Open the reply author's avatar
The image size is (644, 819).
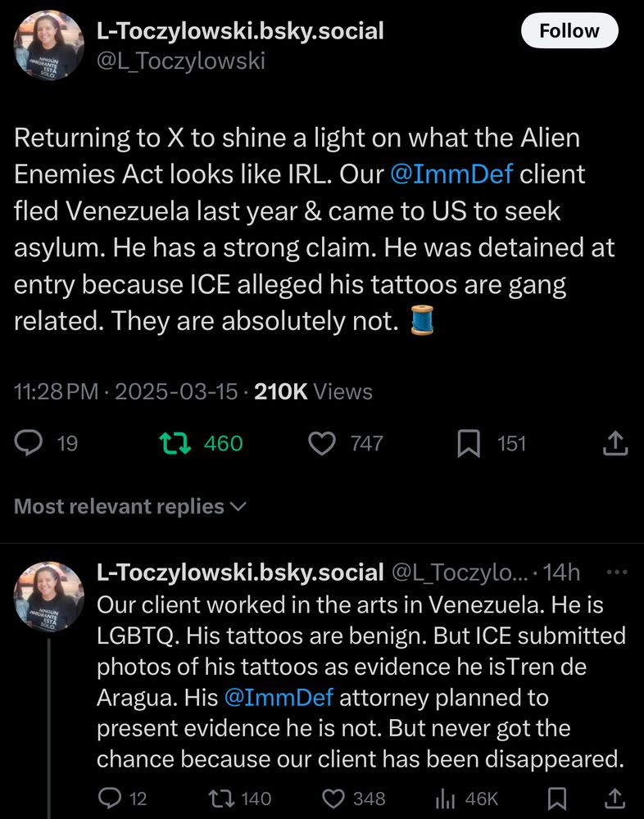[48, 595]
